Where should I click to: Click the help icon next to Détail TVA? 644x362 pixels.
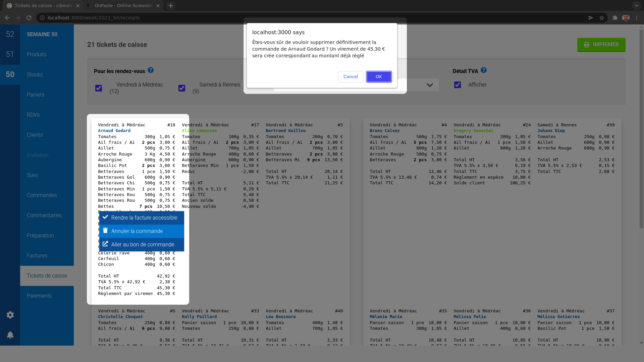483,70
